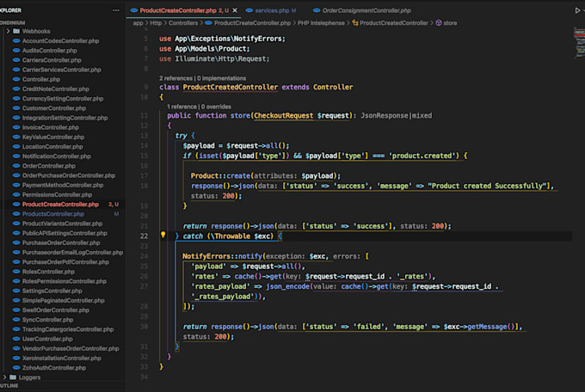Open RolesPermissionsController.php file

(65, 282)
